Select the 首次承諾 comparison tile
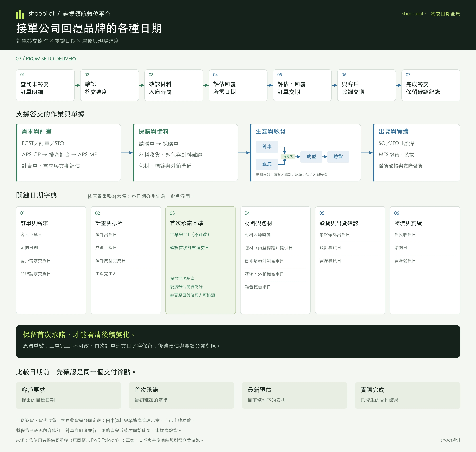The height and width of the screenshot is (452, 476). 182,395
